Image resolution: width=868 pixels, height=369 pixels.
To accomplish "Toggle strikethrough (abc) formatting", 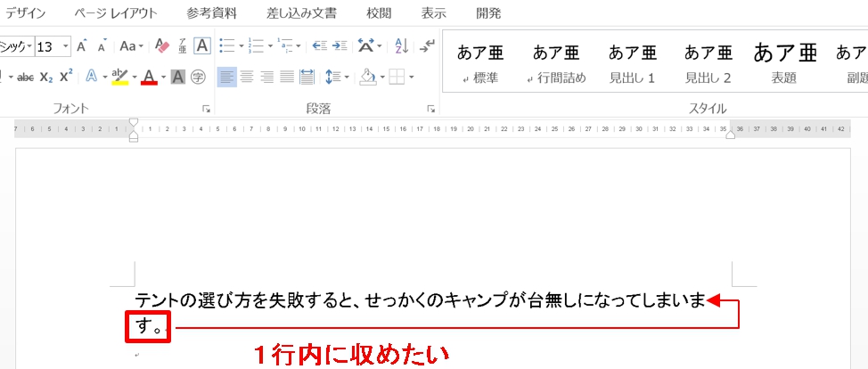I will pyautogui.click(x=26, y=77).
